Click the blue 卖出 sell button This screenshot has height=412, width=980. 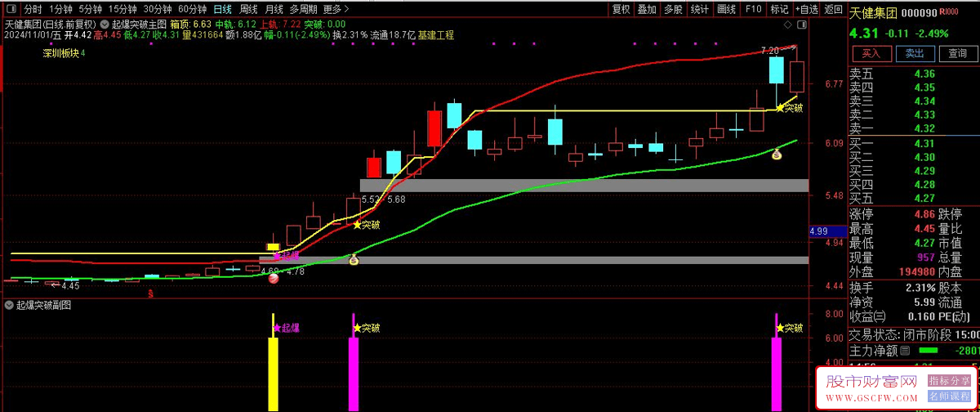915,54
